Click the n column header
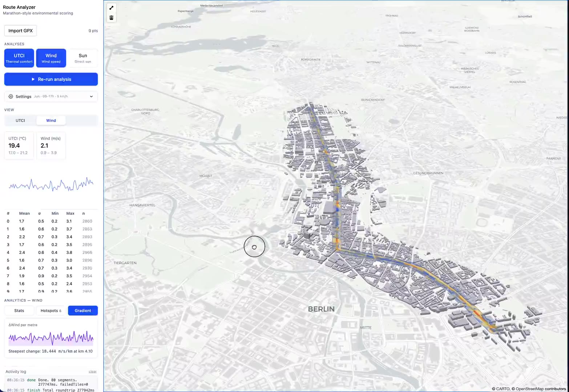The height and width of the screenshot is (392, 569). (x=84, y=213)
